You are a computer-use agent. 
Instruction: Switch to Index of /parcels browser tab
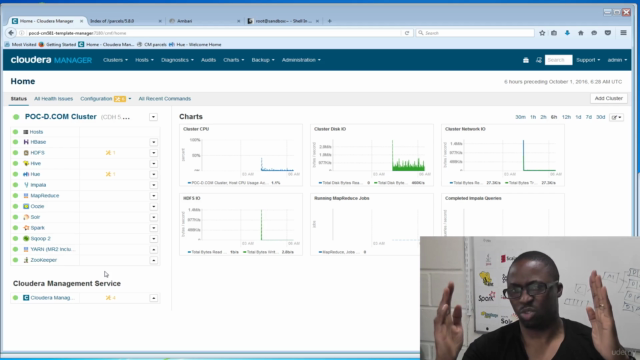point(125,21)
